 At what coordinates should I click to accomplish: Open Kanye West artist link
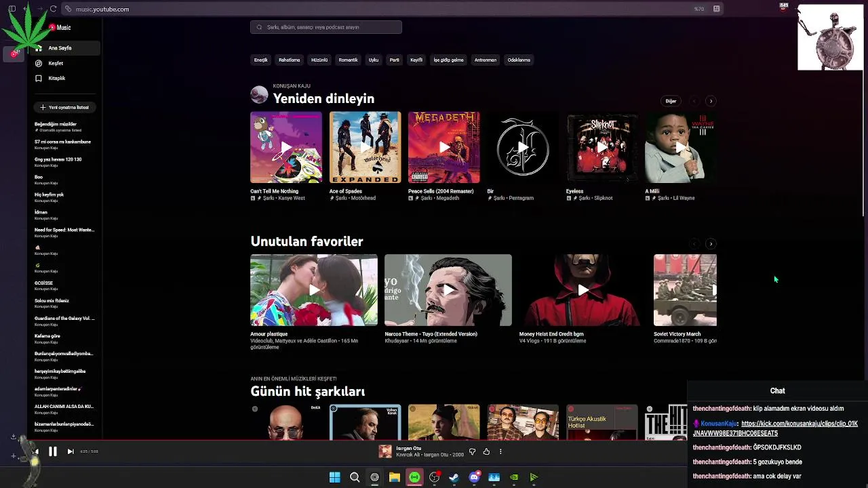(x=292, y=198)
